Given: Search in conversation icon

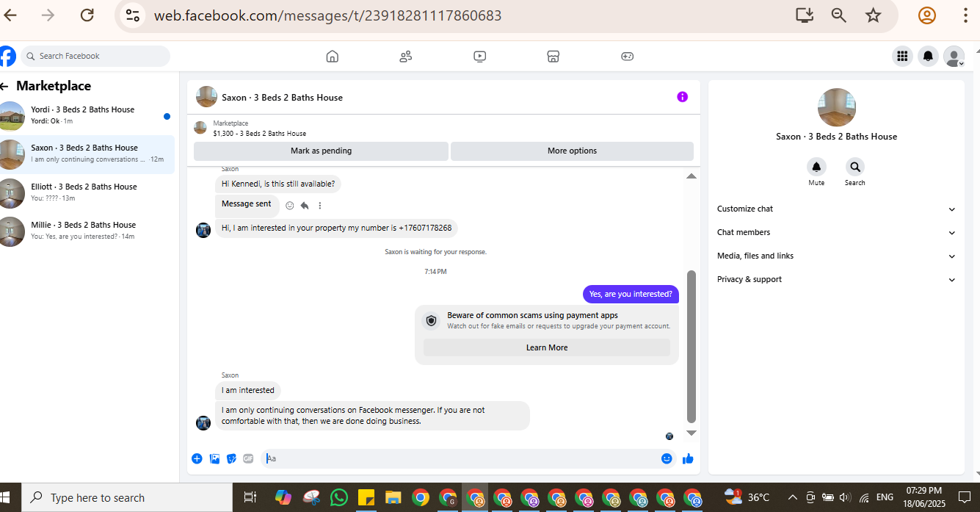Looking at the screenshot, I should tap(854, 167).
